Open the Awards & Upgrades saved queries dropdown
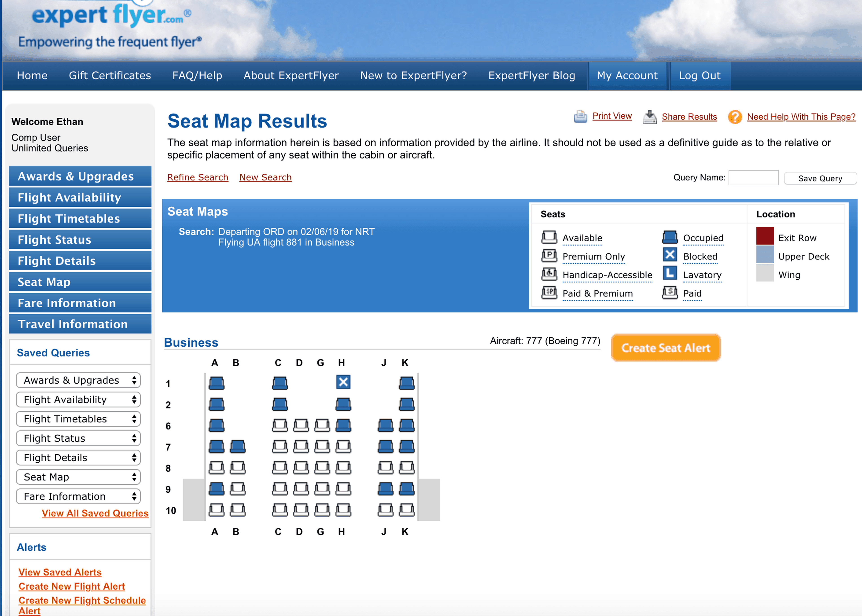 (78, 380)
